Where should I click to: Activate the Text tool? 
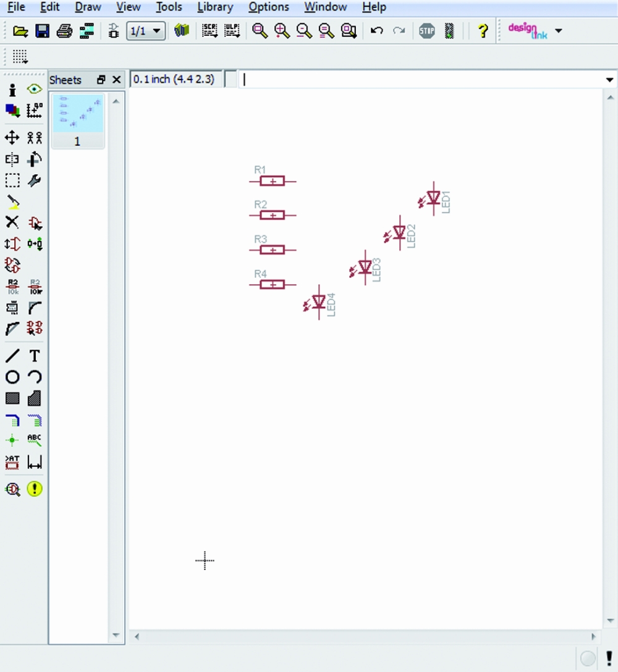pos(35,356)
